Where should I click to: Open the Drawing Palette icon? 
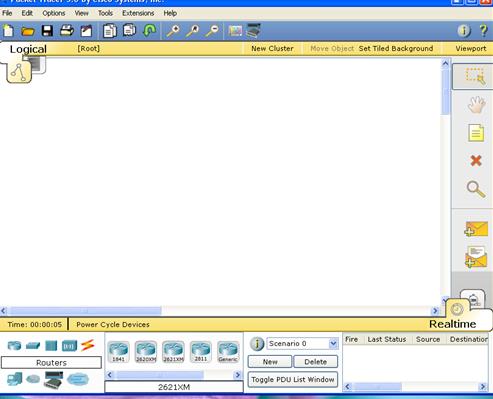[235, 31]
